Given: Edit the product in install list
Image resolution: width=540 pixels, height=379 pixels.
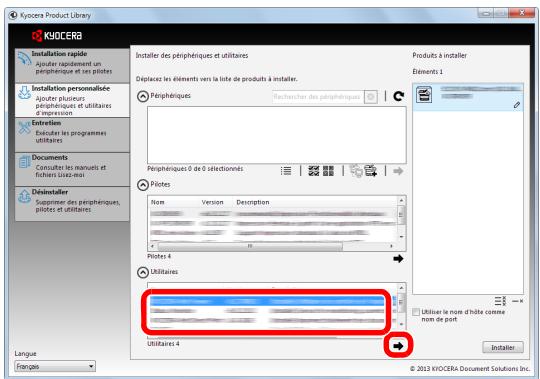Looking at the screenshot, I should 517,105.
